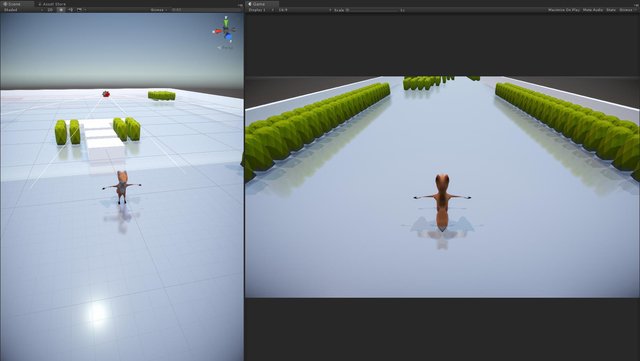Toggle Mute Audio in Game view
The width and height of the screenshot is (640, 361).
pos(593,10)
